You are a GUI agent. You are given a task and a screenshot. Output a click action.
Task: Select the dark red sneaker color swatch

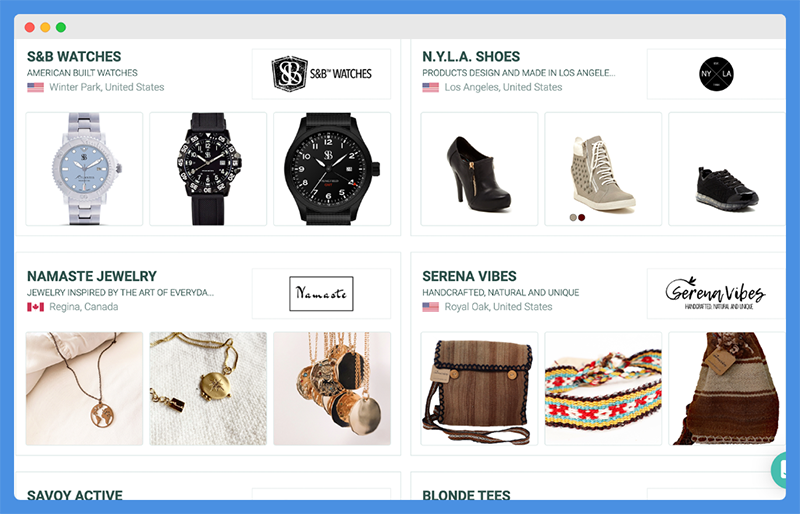pyautogui.click(x=582, y=217)
